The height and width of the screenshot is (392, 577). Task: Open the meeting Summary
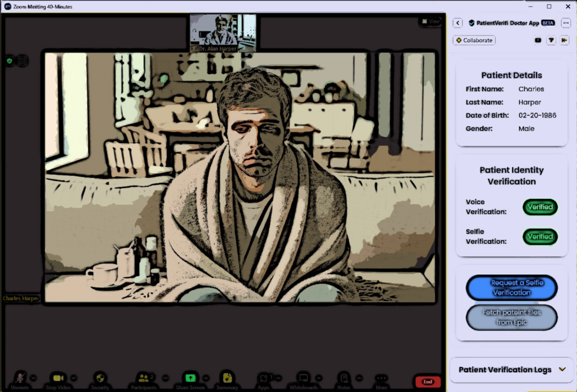(227, 378)
